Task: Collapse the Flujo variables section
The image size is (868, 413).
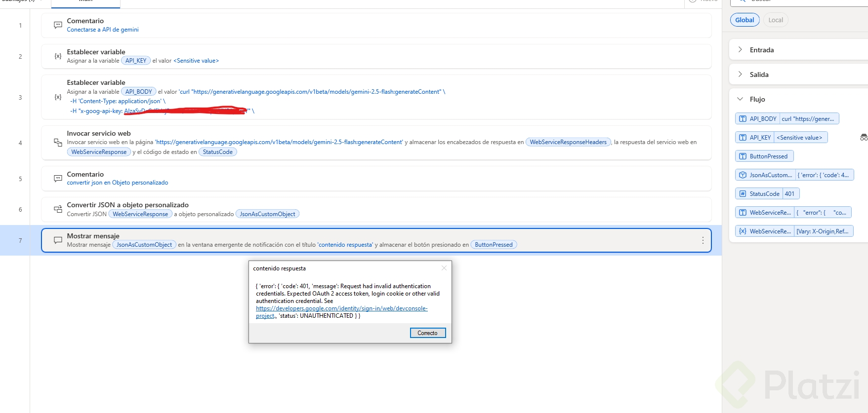Action: point(740,99)
